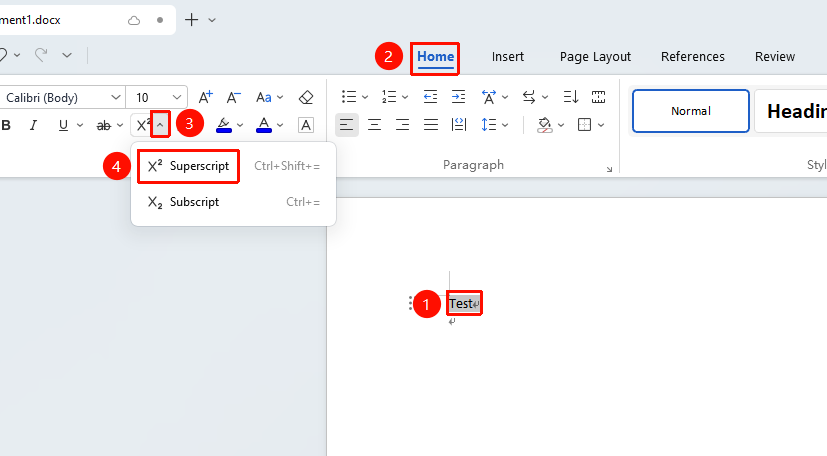The image size is (827, 456).
Task: Open the Review tab
Action: [774, 57]
